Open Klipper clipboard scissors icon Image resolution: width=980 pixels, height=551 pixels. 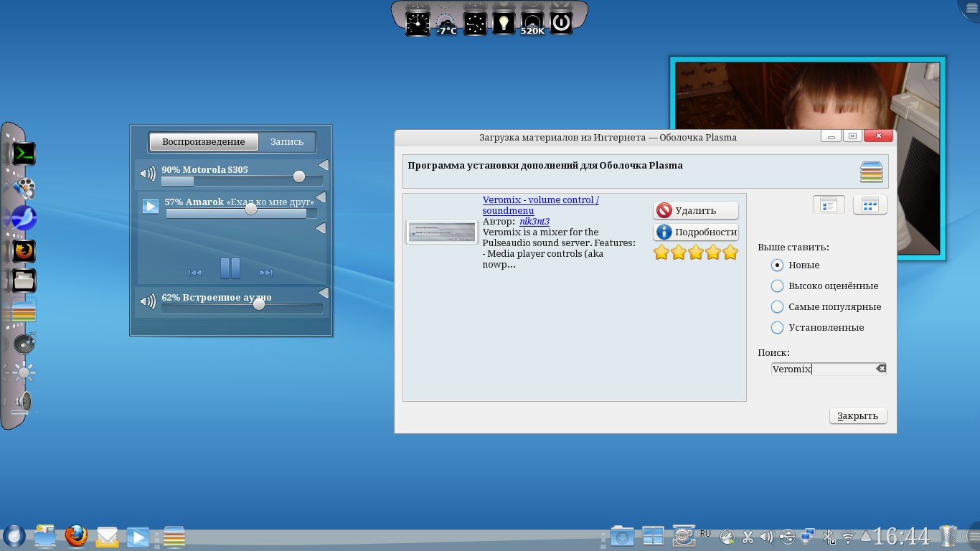[x=748, y=536]
